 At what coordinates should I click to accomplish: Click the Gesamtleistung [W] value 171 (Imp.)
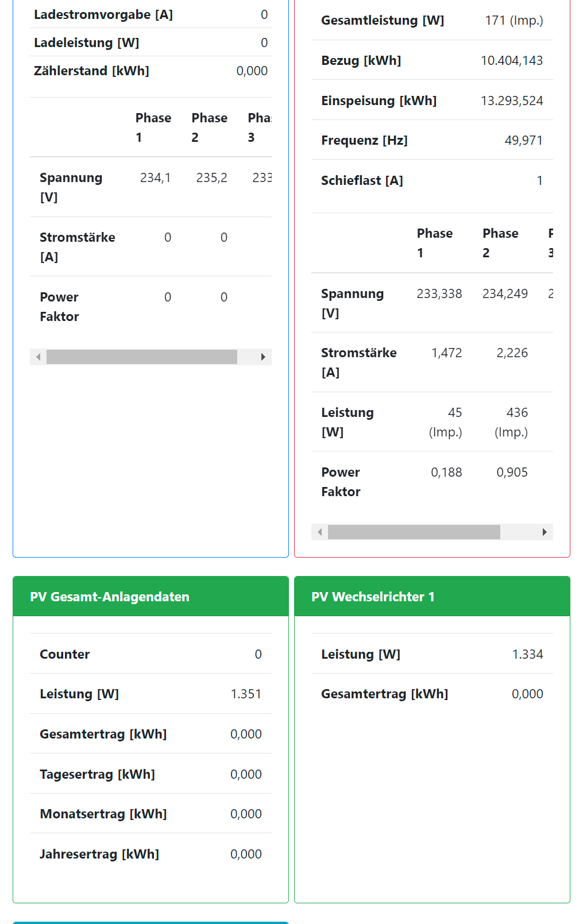[x=514, y=20]
